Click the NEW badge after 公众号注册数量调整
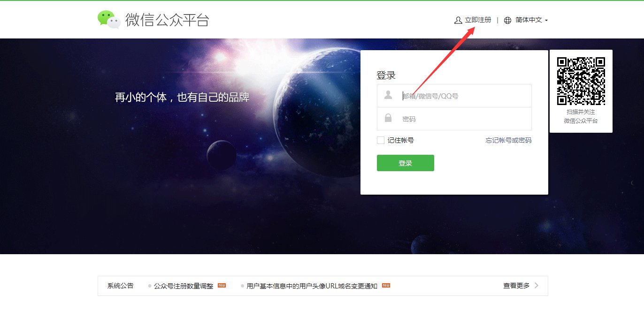Image resolution: width=644 pixels, height=310 pixels. 222,285
